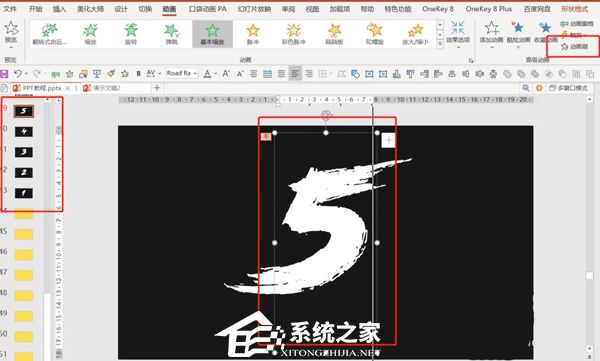
Task: Show the previous row of the animation gallery
Action: coord(440,25)
